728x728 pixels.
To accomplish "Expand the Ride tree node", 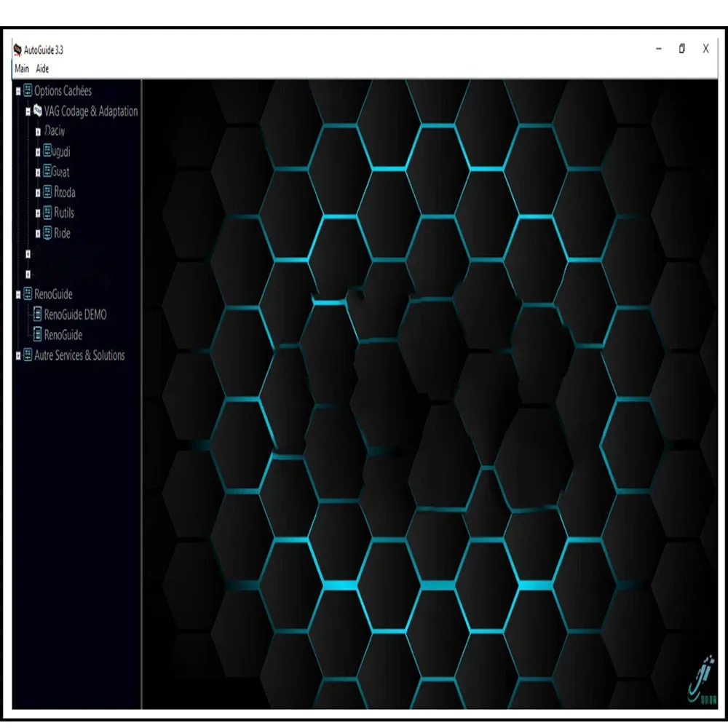I will (x=38, y=234).
